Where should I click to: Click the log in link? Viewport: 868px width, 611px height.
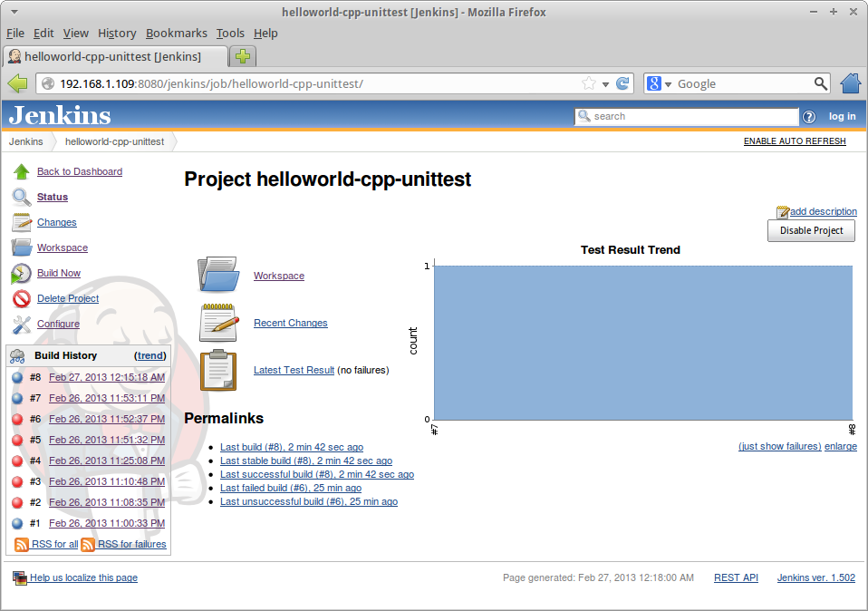pyautogui.click(x=842, y=116)
